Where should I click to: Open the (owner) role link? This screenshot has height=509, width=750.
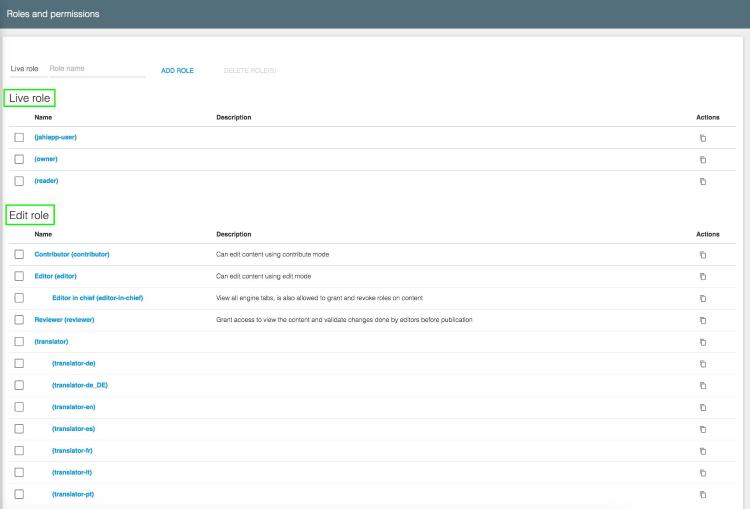point(46,159)
